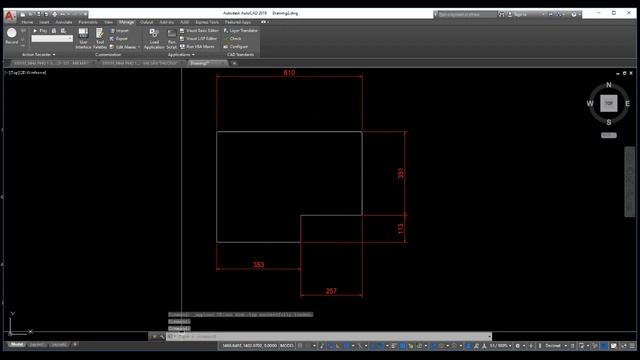Click the CAD Standards Configure tool

coord(236,47)
